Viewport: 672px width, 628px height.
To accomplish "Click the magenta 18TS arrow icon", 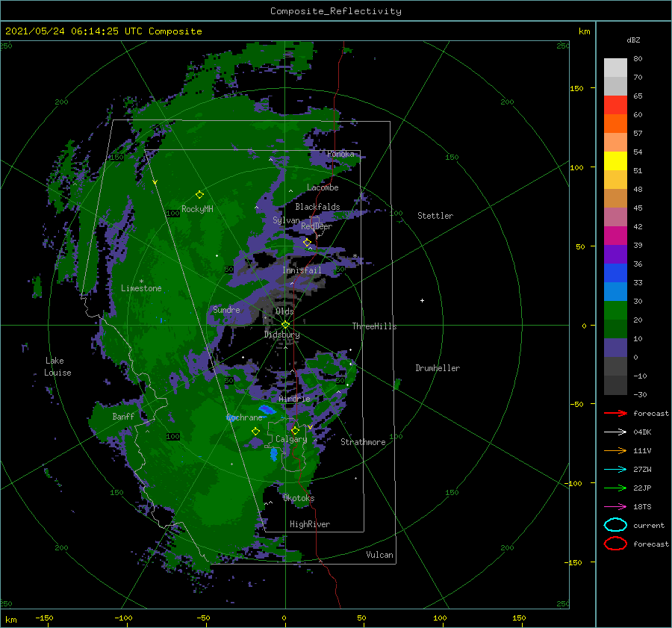I will point(615,507).
